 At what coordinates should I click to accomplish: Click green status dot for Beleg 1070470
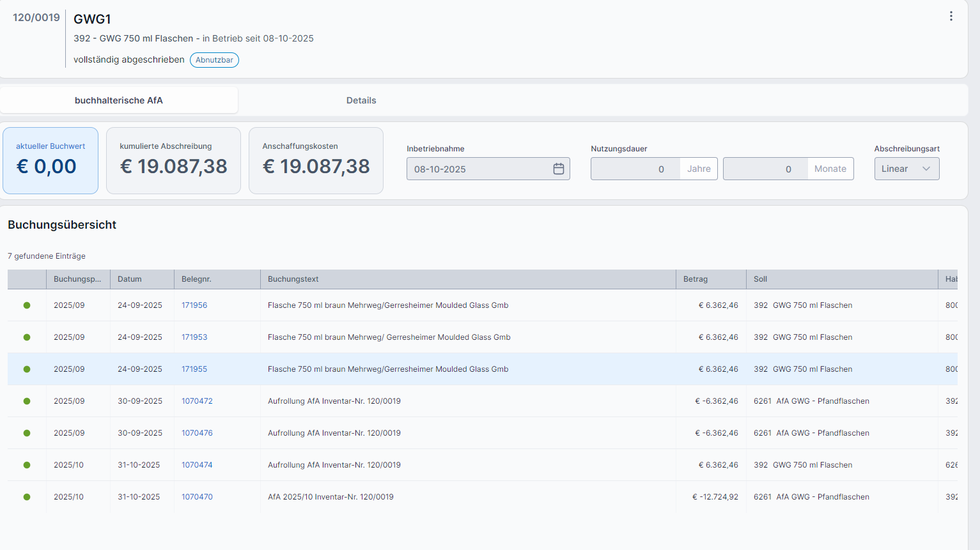(x=27, y=497)
